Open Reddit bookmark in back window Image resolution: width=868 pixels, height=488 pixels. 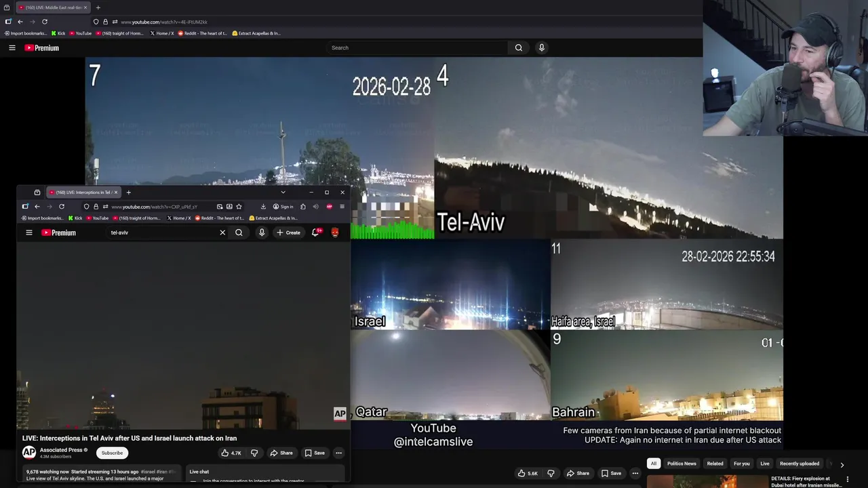pyautogui.click(x=202, y=33)
